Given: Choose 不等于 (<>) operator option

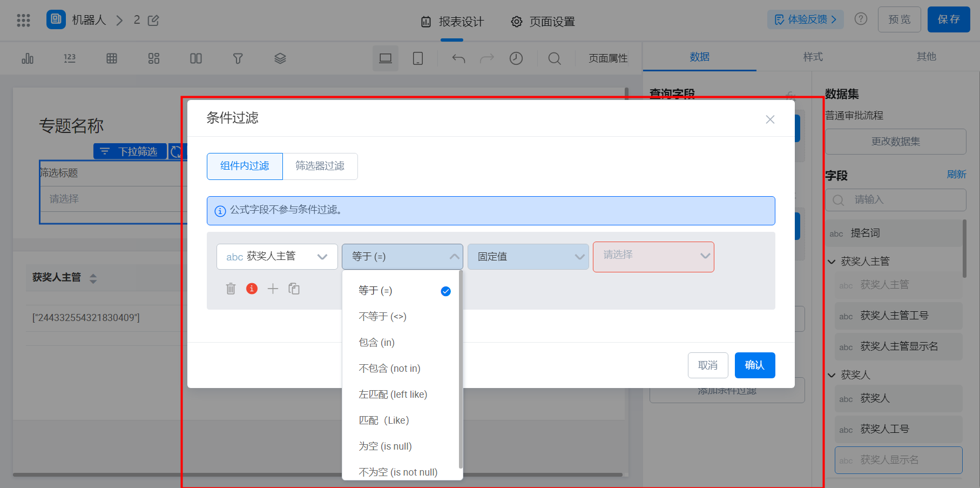Looking at the screenshot, I should (382, 317).
